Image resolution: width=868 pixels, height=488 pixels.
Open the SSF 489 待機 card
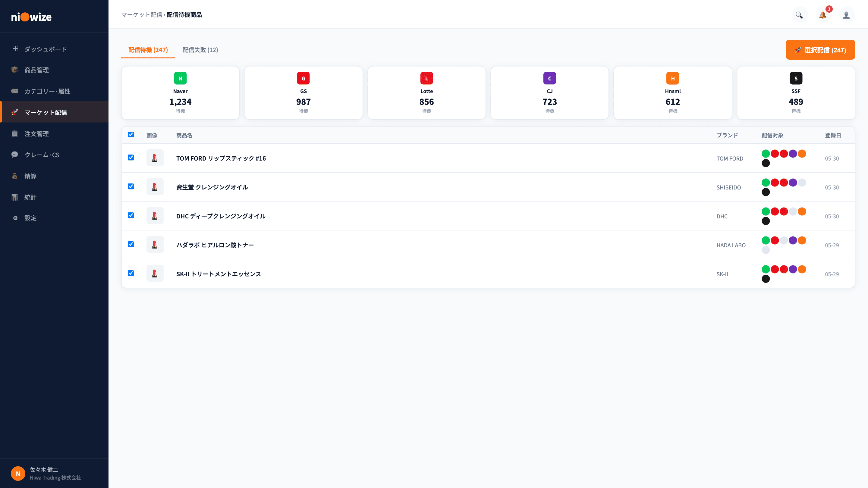point(796,93)
